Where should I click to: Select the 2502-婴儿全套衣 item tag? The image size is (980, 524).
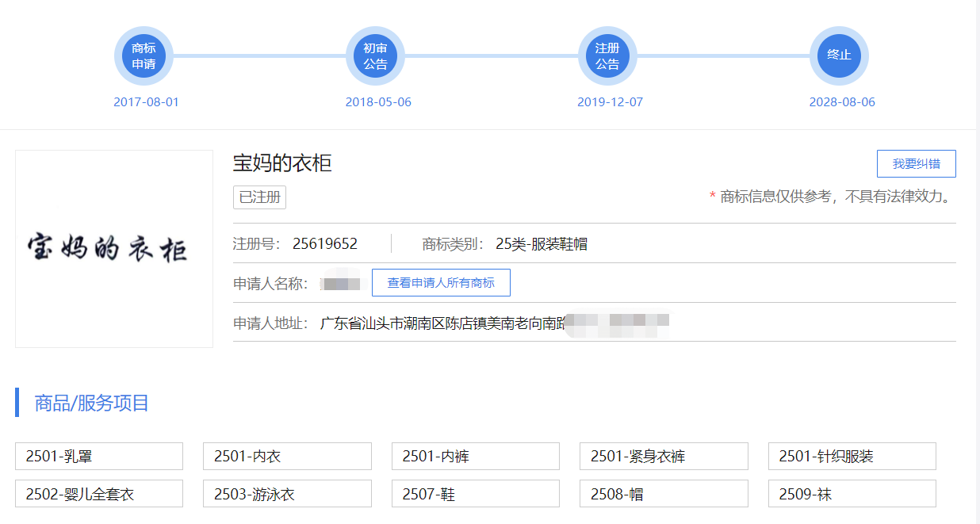tap(99, 494)
